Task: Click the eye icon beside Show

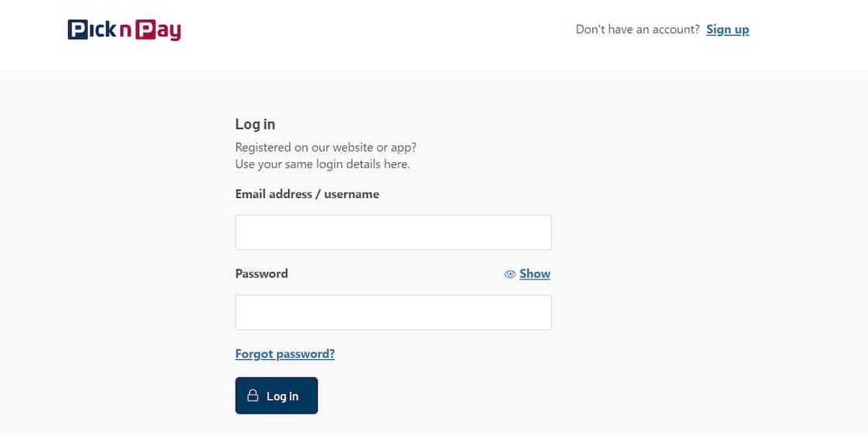Action: tap(510, 274)
